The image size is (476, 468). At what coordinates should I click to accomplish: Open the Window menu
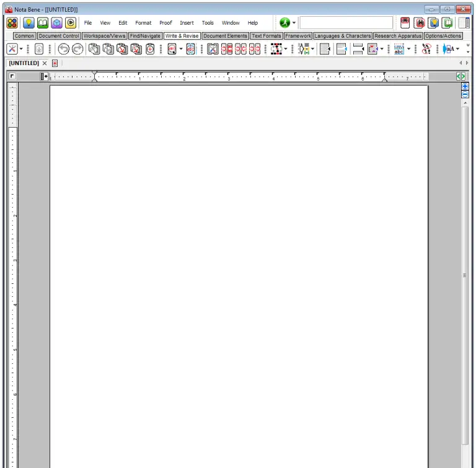pyautogui.click(x=231, y=23)
